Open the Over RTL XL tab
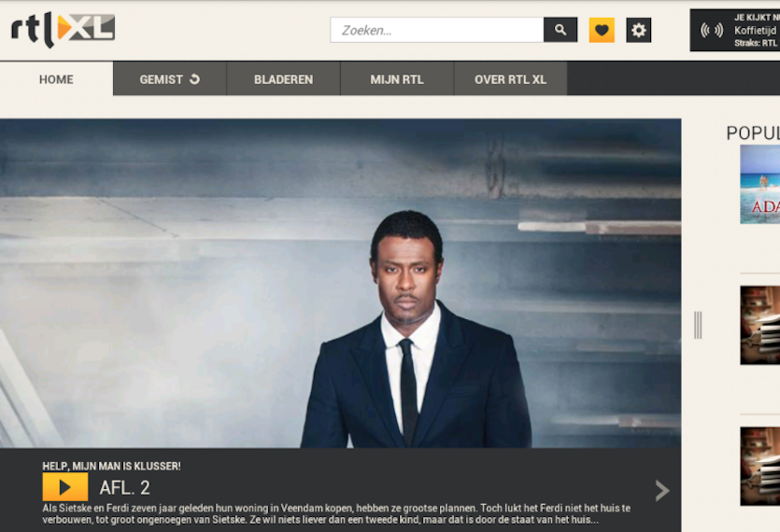The height and width of the screenshot is (532, 780). (510, 79)
